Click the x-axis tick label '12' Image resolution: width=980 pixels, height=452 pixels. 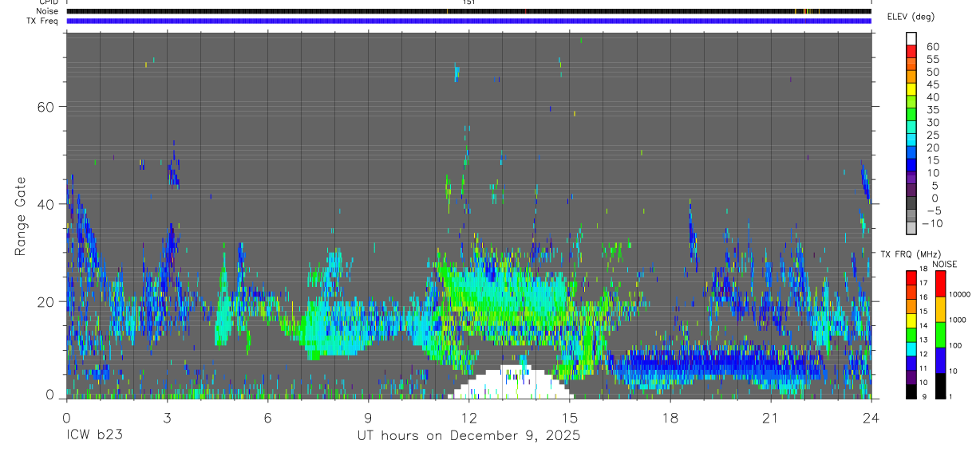click(x=468, y=418)
